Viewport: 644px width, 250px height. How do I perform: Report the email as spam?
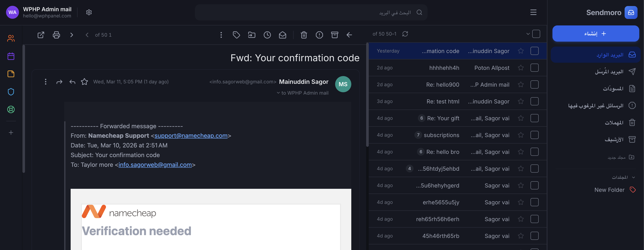click(x=319, y=35)
